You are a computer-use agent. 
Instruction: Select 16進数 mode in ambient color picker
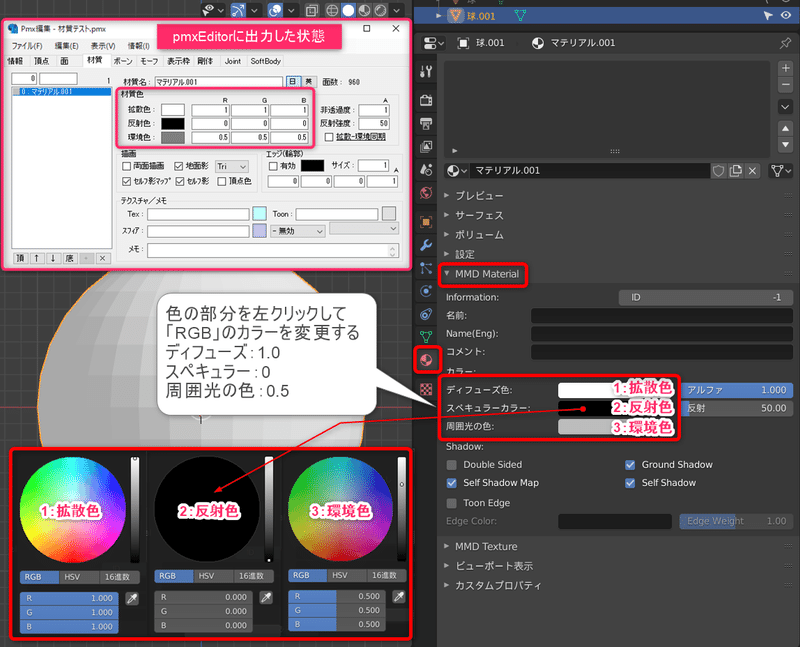384,576
